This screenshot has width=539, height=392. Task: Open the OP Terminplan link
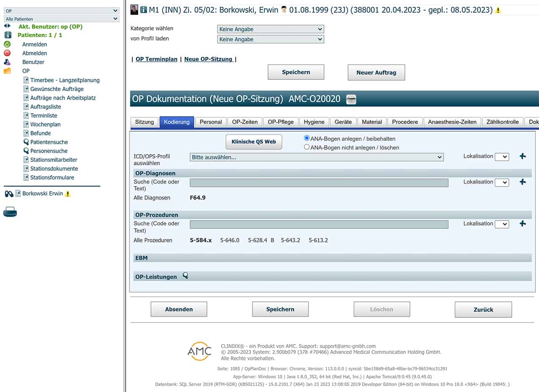click(x=156, y=59)
